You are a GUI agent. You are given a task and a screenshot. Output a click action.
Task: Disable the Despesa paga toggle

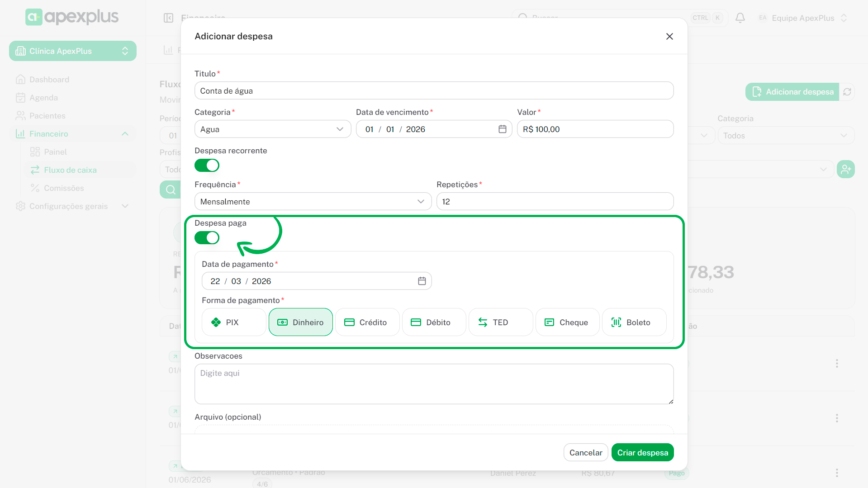click(207, 238)
